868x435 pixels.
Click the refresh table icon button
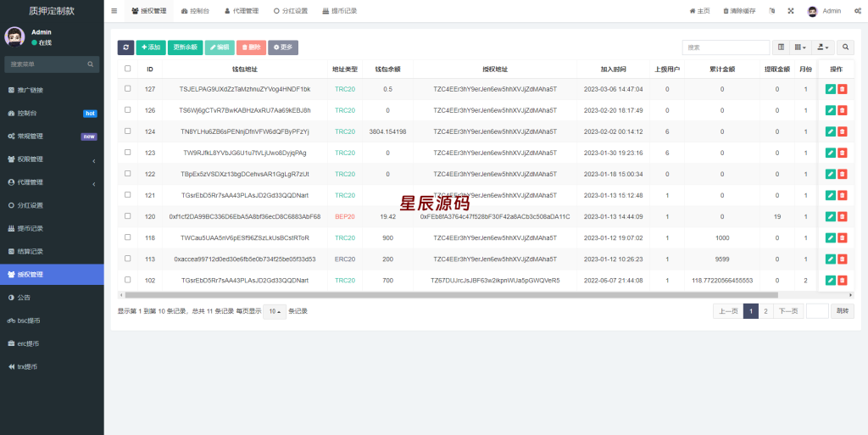click(x=125, y=47)
